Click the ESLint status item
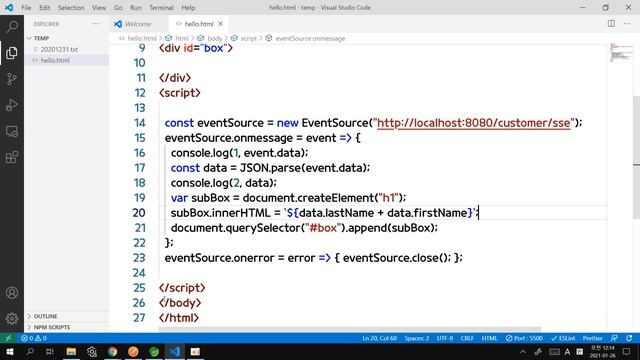This screenshot has height=360, width=640. pos(563,338)
